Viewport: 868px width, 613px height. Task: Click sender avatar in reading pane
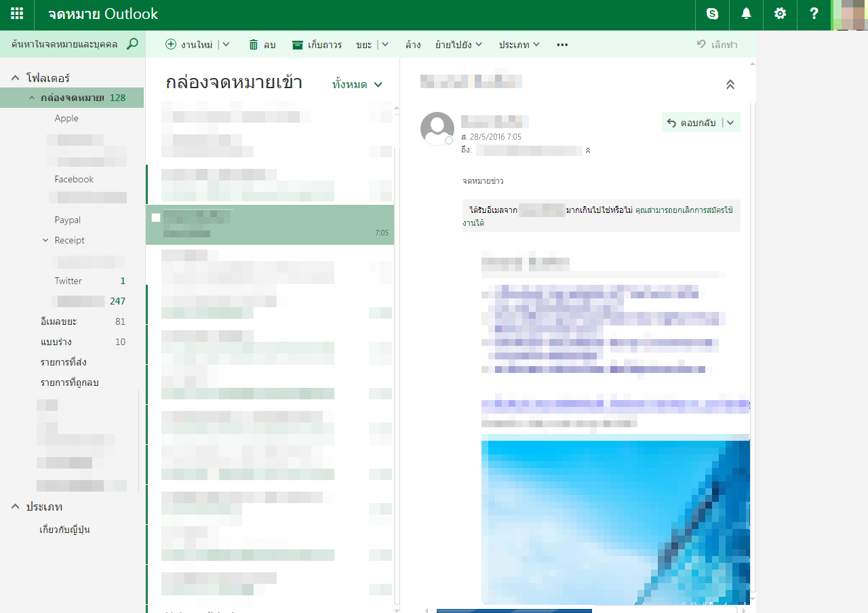coord(437,129)
